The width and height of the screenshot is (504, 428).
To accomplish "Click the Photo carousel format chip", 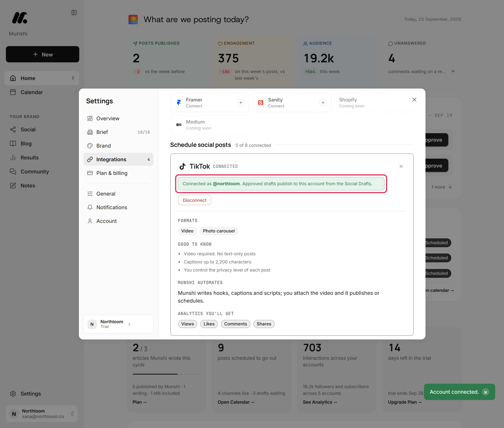I will (219, 231).
